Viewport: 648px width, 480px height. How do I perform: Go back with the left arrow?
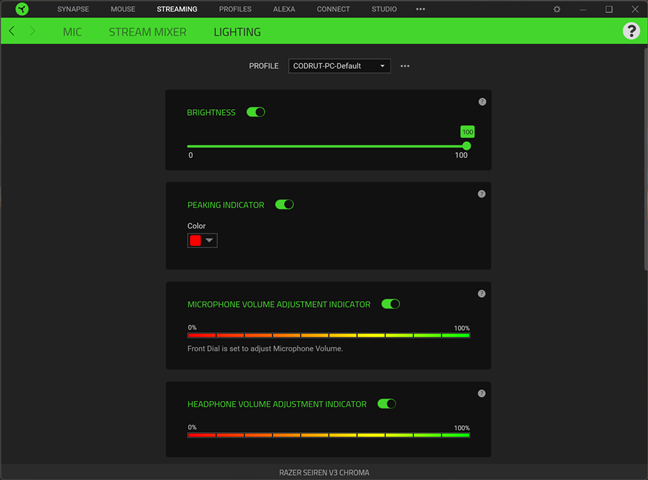[12, 31]
